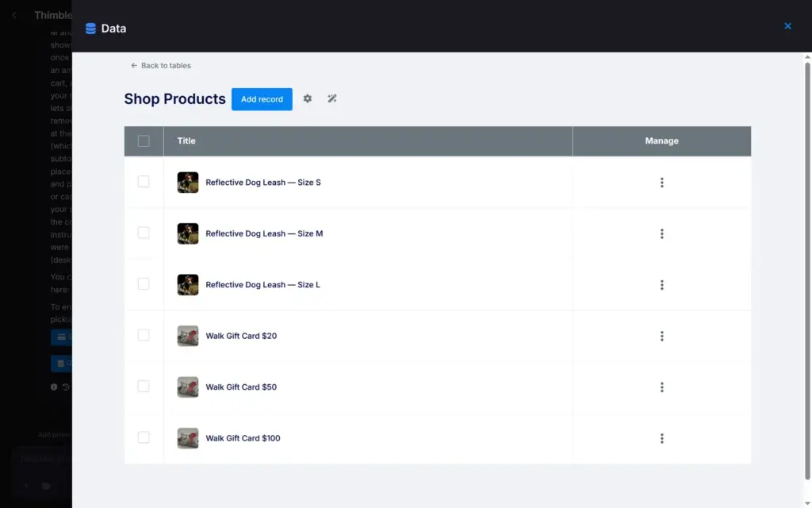The image size is (812, 508).
Task: Click the back arrow in the background Thimble window
Action: [x=14, y=16]
